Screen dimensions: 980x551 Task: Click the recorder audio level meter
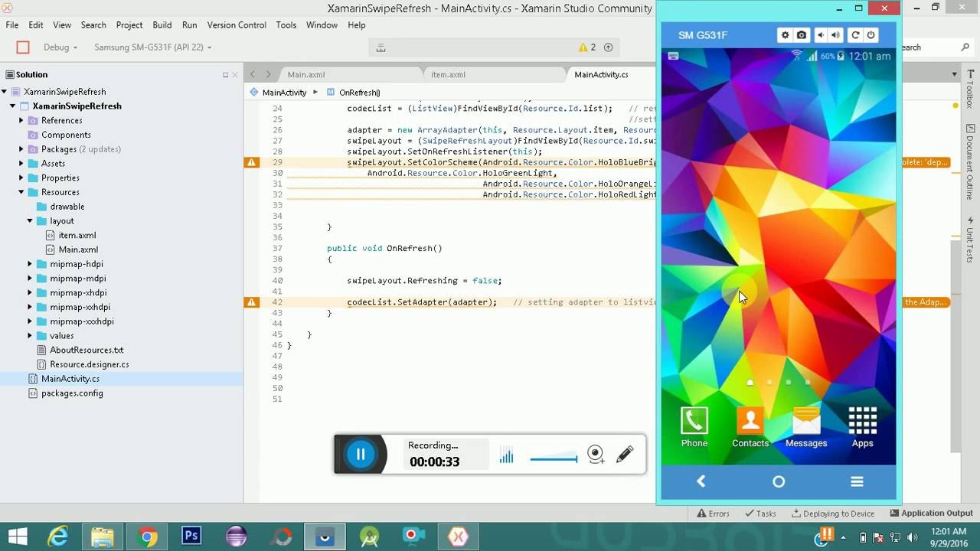pos(506,455)
